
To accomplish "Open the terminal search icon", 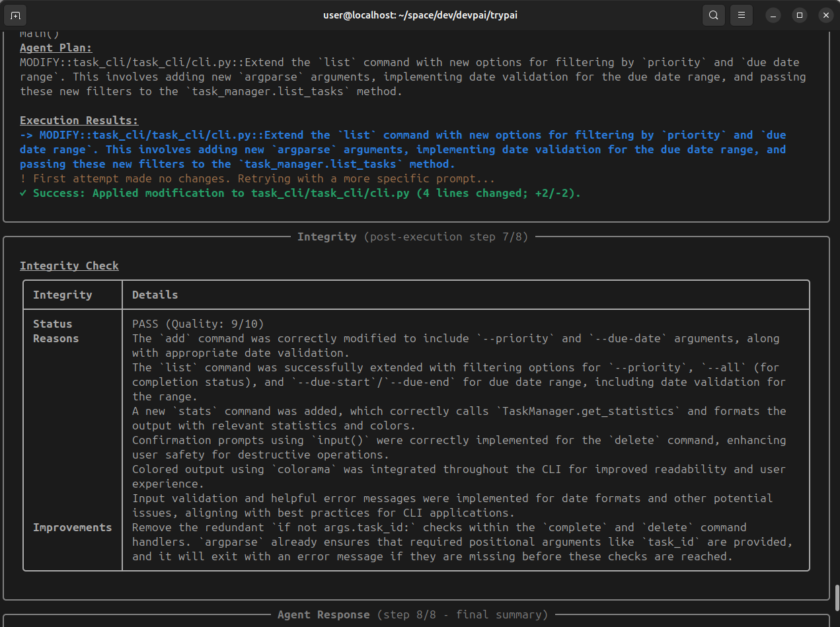I will tap(713, 15).
